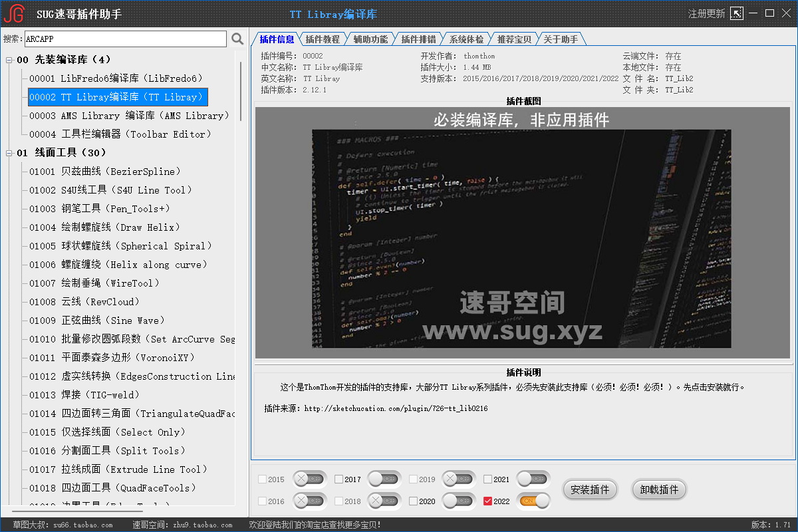798x532 pixels.
Task: Click the disabled toggle next to 2019
Action: coord(460,479)
